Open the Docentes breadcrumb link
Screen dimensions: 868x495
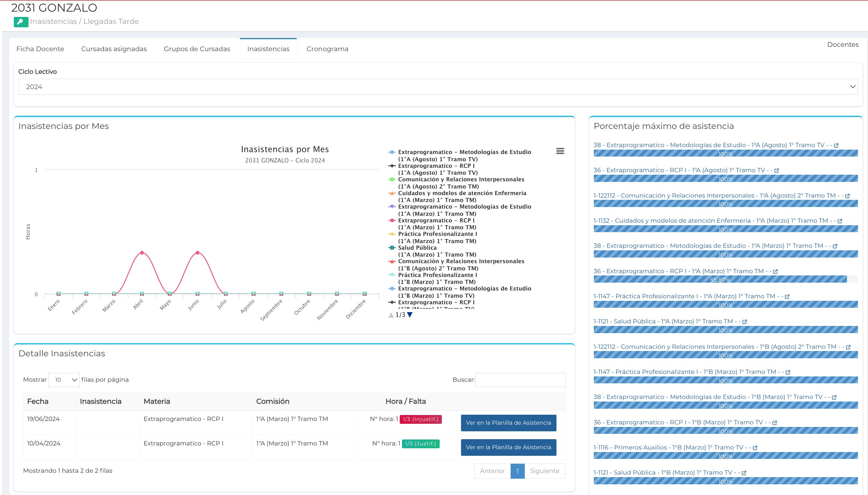click(843, 45)
